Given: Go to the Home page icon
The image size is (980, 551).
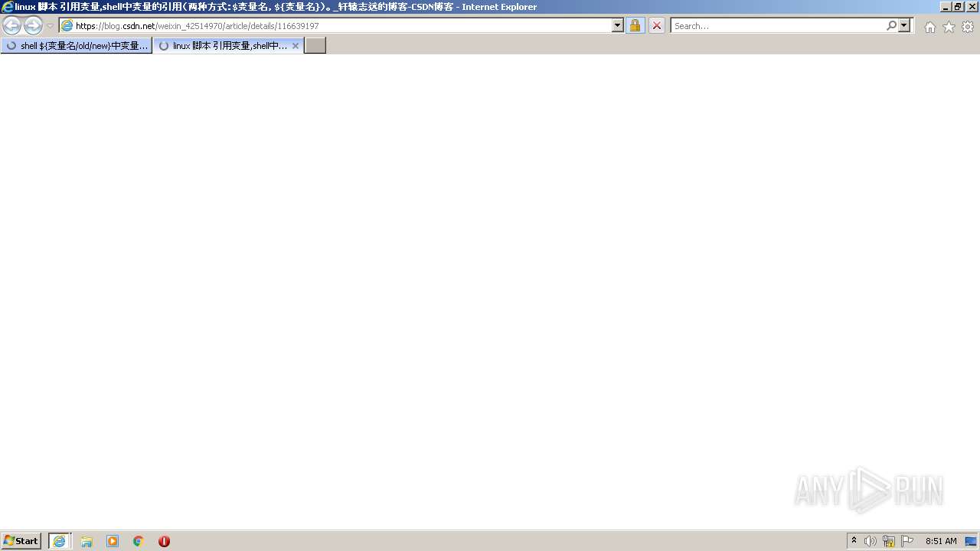Looking at the screenshot, I should (929, 27).
